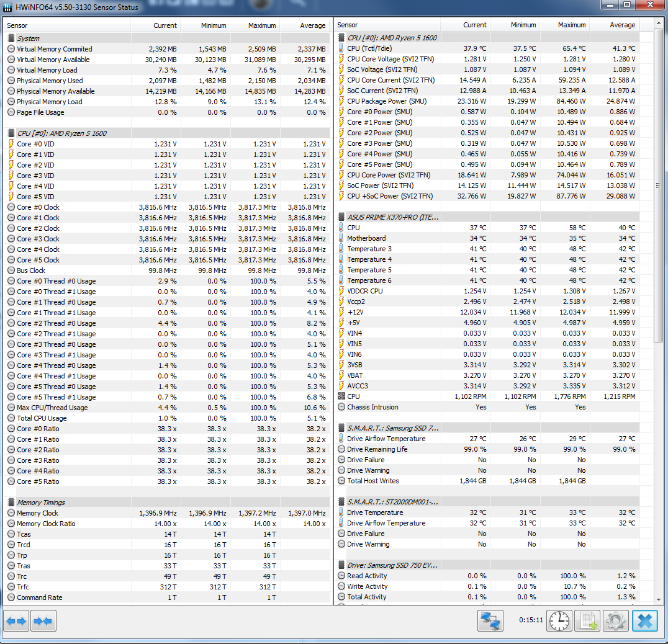Open the network remote monitoring icon

coord(490,620)
